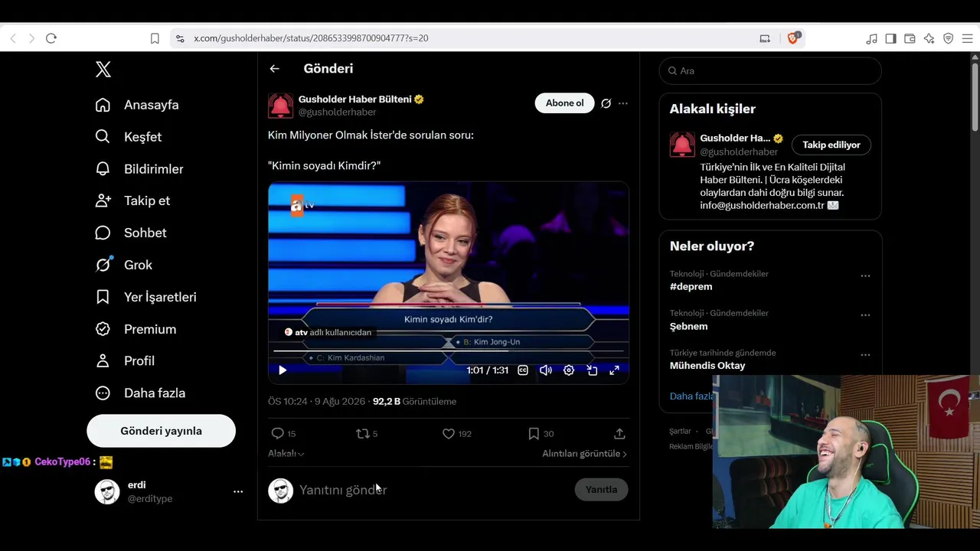This screenshot has width=980, height=551.
Task: Bookmark the post with 30 bookmarks
Action: (541, 434)
